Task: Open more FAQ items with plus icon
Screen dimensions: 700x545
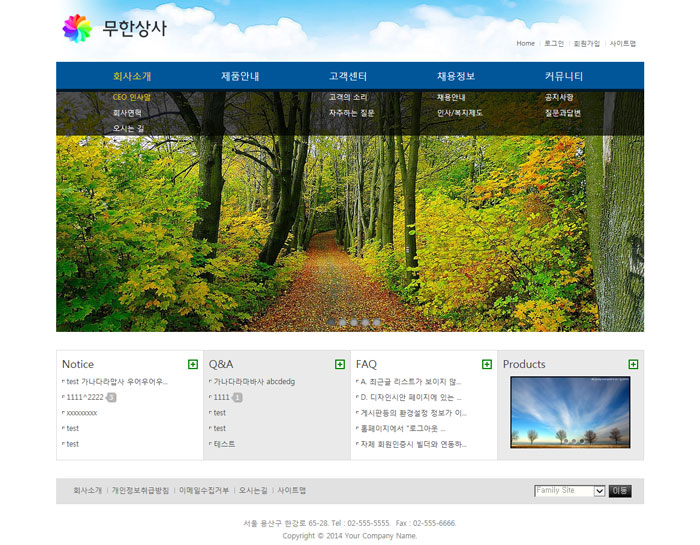Action: 487,364
